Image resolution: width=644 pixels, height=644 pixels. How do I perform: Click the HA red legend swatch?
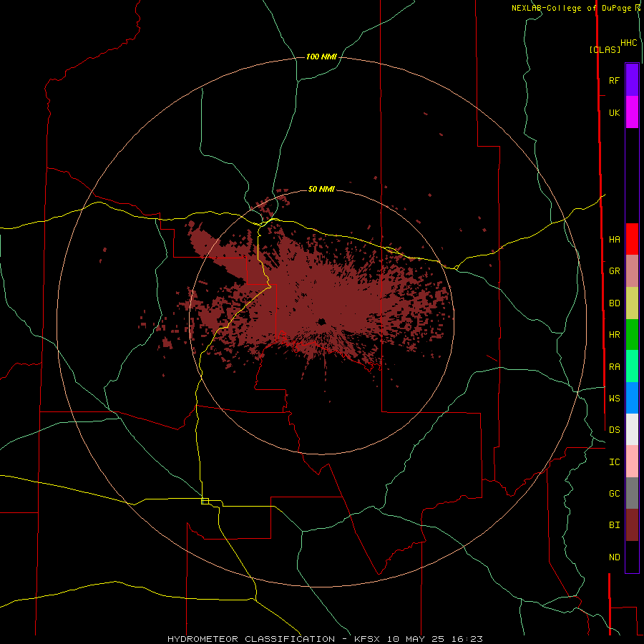pyautogui.click(x=632, y=239)
